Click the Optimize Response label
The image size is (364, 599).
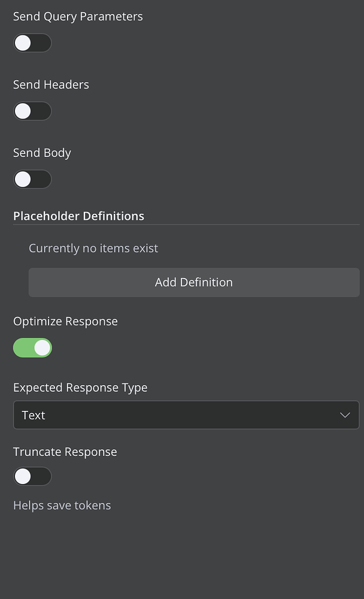tap(65, 321)
